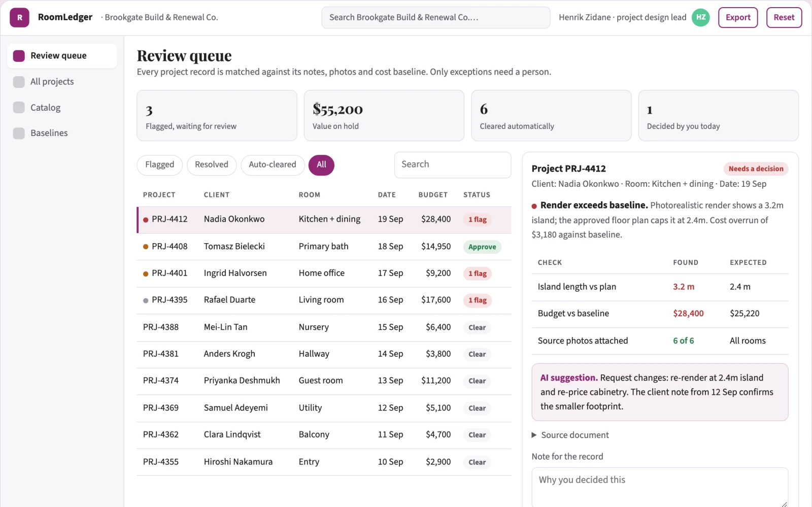Click the Decided by you today card
The width and height of the screenshot is (812, 507).
coord(719,116)
